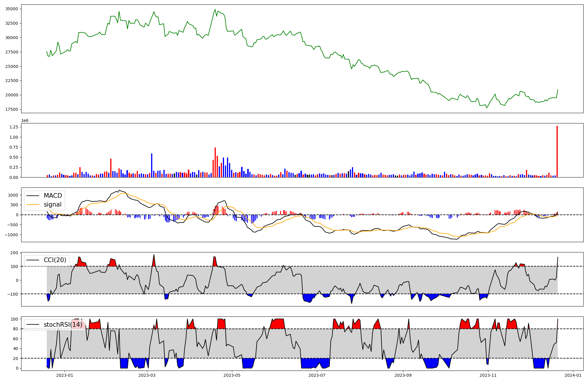The image size is (588, 382).
Task: Click the 2023-01 x-axis date label
Action: click(64, 375)
